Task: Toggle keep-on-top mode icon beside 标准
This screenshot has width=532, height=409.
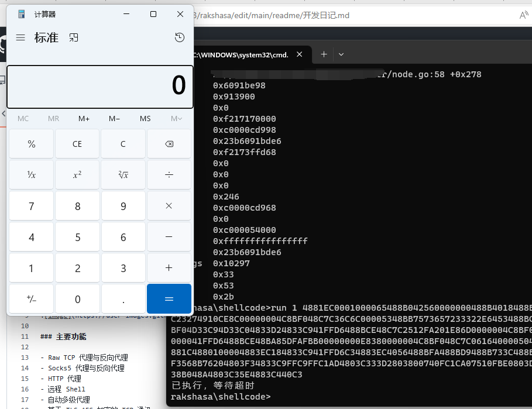Action: [74, 37]
